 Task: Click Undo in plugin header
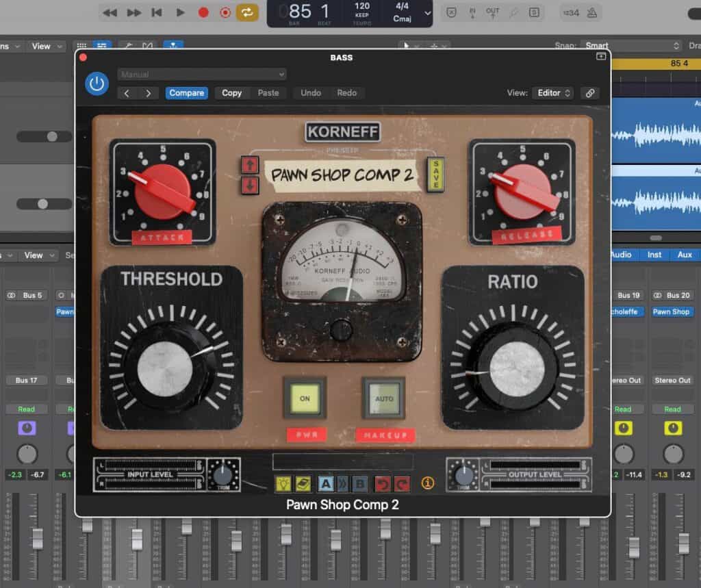tap(311, 93)
